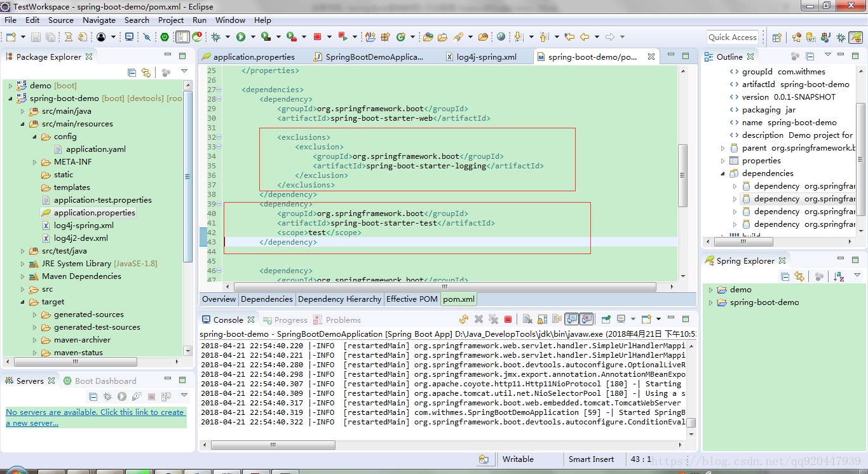Clear the Console output icon
Screen dimensions: 868x474
point(527,319)
